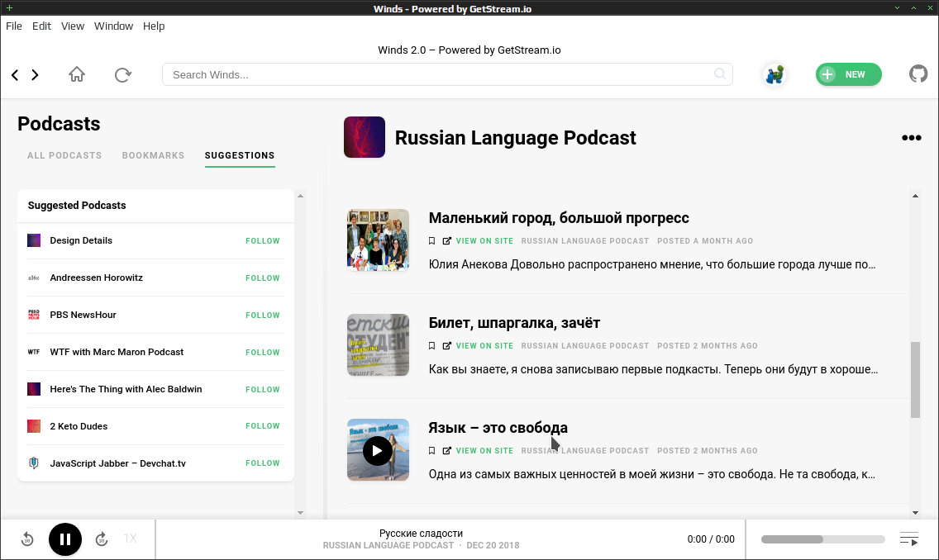Adjust the volume slider in player
Viewport: 939px width, 560px height.
(822, 539)
